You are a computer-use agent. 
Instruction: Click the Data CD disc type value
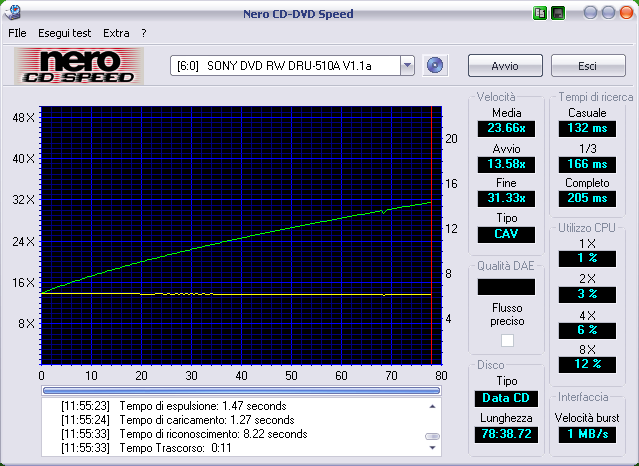coord(506,398)
